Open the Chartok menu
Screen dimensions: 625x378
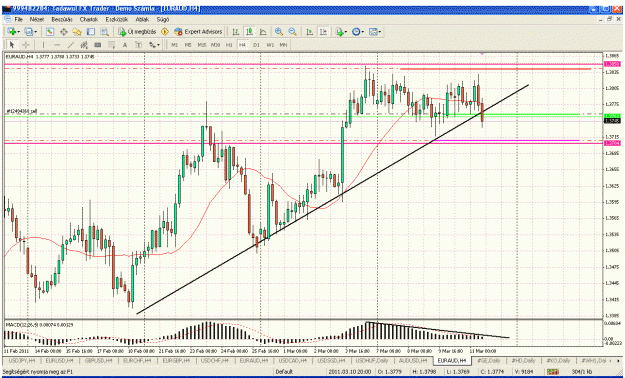click(x=88, y=19)
